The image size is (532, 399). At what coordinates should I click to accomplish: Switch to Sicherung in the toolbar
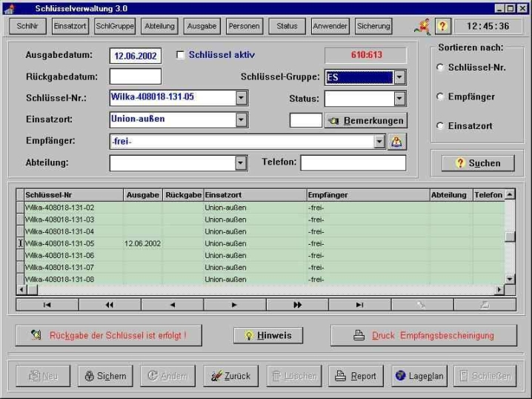tap(373, 26)
